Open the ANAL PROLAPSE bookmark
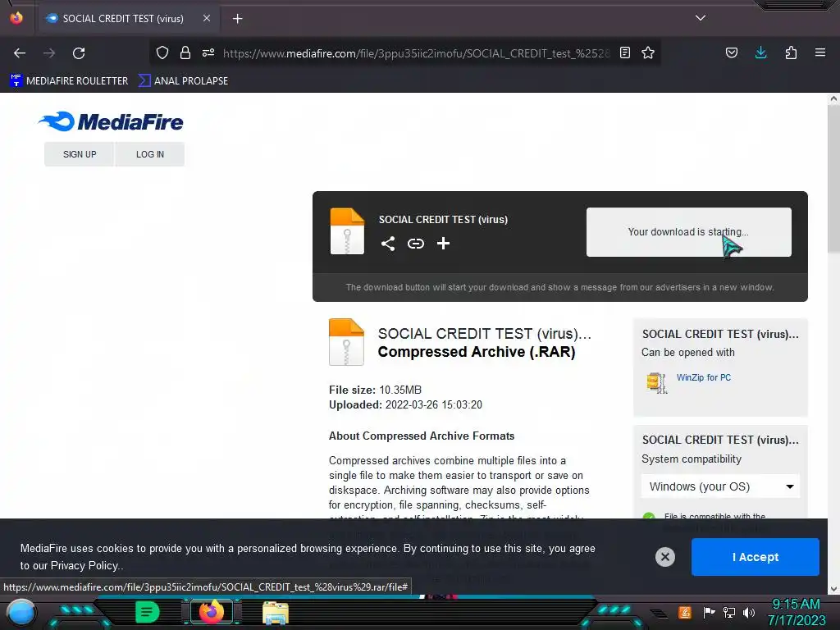 [183, 81]
